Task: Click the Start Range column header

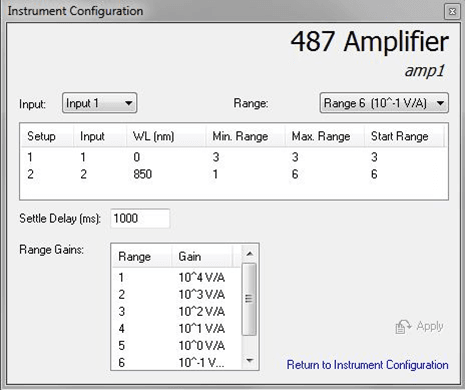Action: (x=404, y=136)
